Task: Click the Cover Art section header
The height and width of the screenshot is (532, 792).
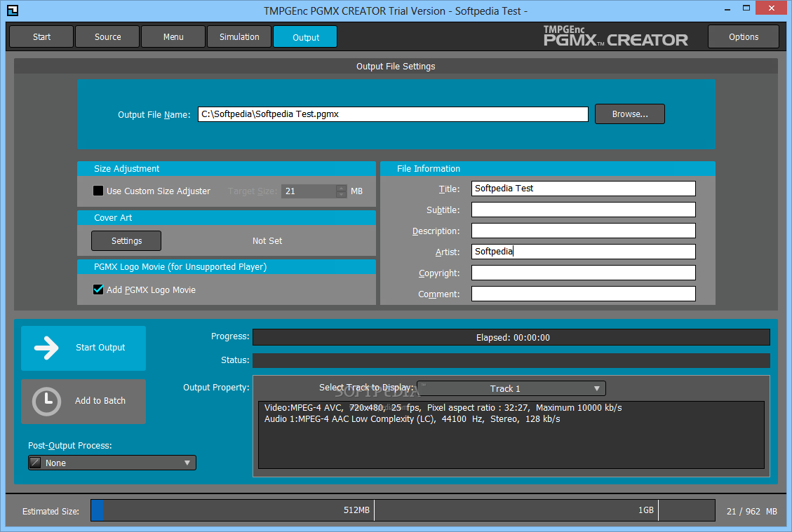Action: point(227,217)
